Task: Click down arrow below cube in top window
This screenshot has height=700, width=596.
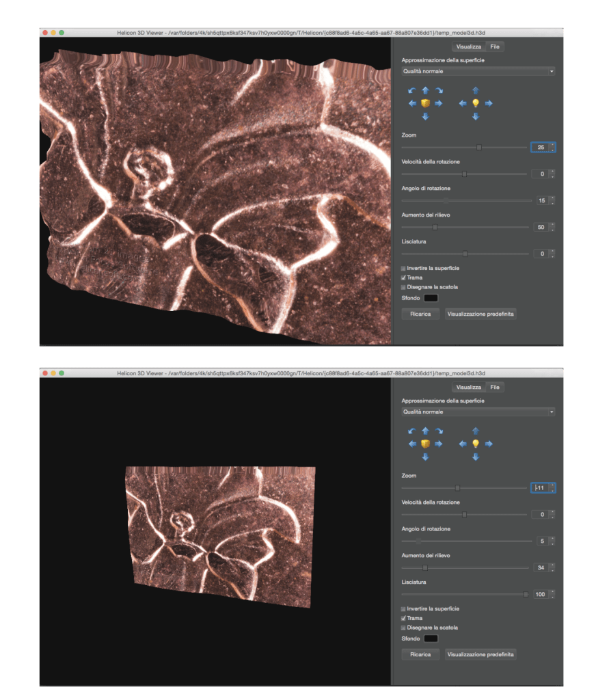Action: click(425, 117)
